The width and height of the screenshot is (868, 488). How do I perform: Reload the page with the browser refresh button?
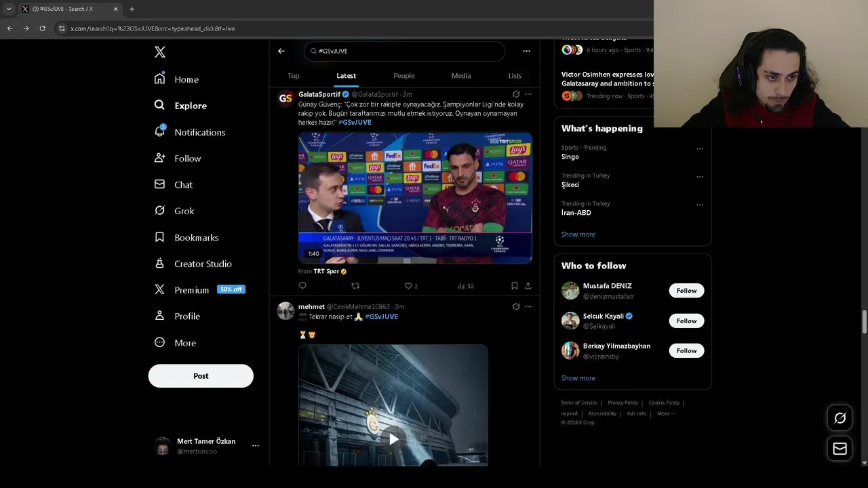42,28
